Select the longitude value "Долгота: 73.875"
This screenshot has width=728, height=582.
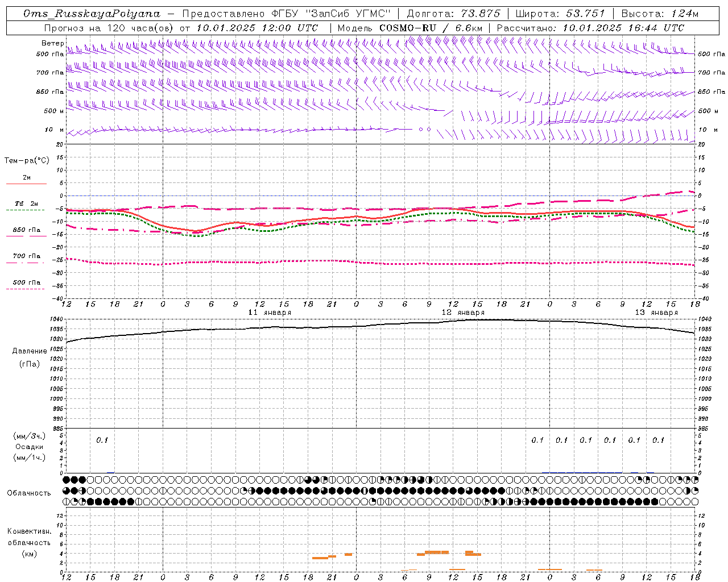pos(453,14)
